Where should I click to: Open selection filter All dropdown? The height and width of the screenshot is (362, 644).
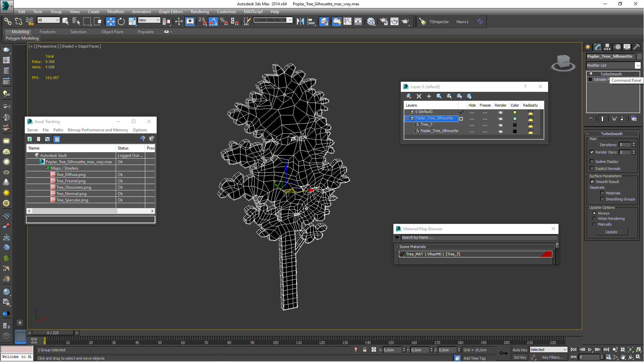(48, 20)
